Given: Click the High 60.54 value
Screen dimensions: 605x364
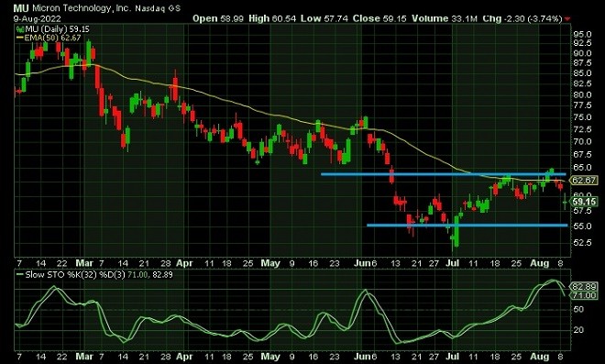Looking at the screenshot, I should click(x=272, y=18).
